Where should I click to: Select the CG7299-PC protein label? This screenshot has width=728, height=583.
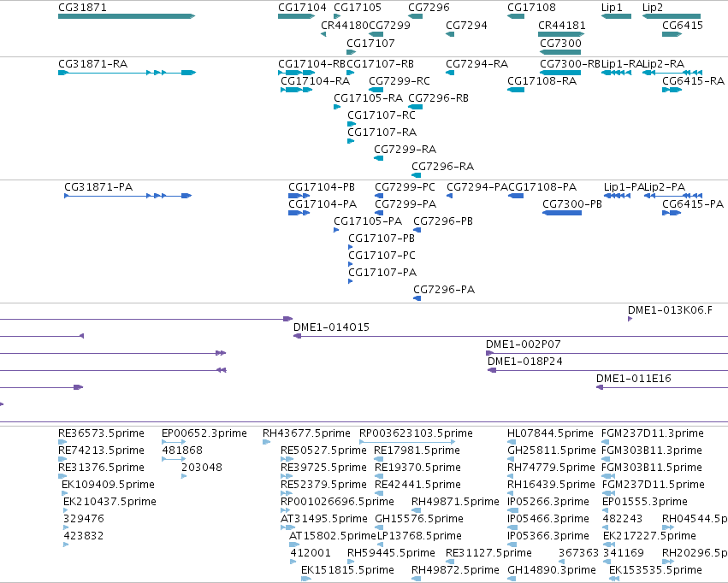pyautogui.click(x=405, y=187)
